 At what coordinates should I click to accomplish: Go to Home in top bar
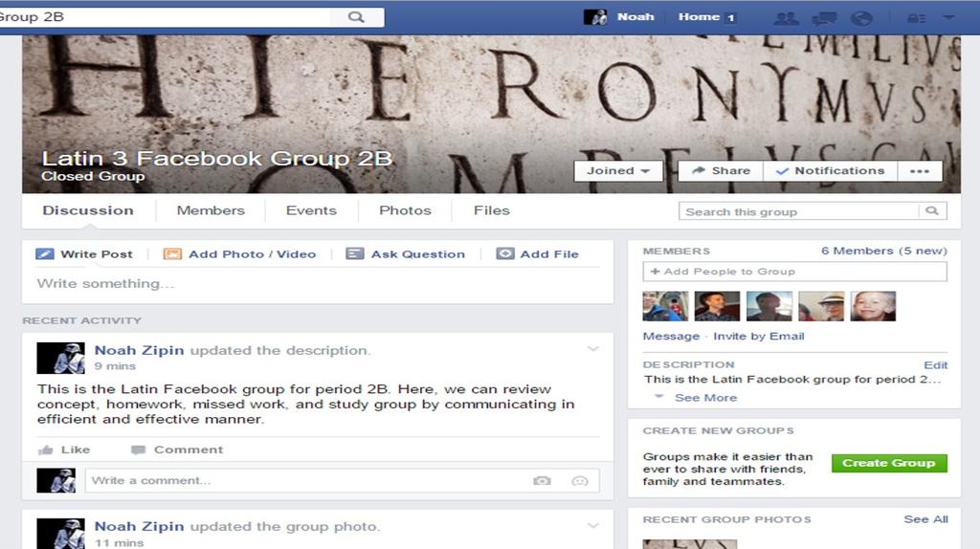point(699,17)
